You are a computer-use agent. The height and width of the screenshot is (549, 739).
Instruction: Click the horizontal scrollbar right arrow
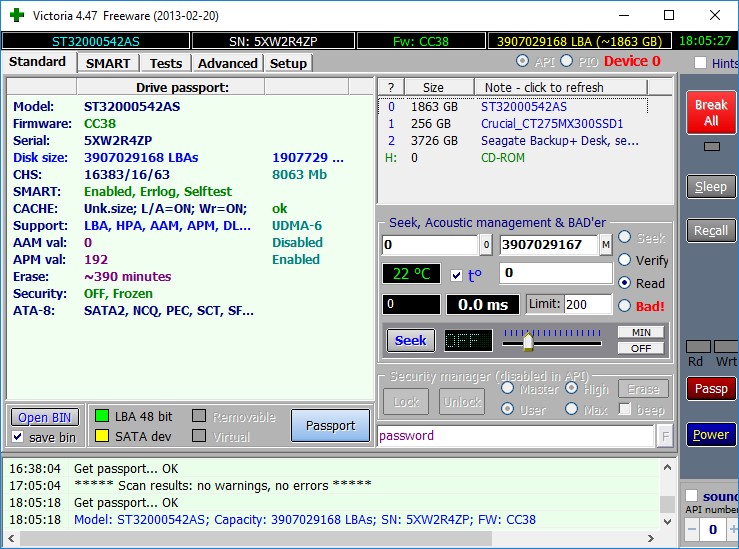point(651,538)
